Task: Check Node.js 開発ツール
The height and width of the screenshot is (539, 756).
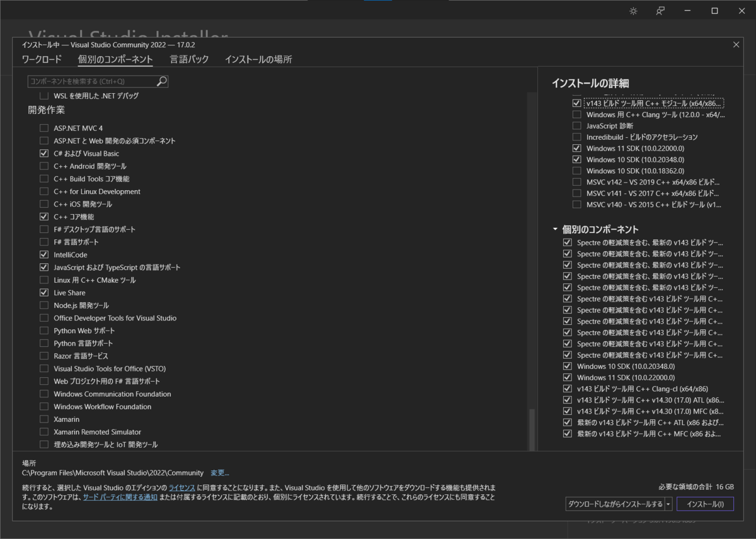Action: pos(44,305)
